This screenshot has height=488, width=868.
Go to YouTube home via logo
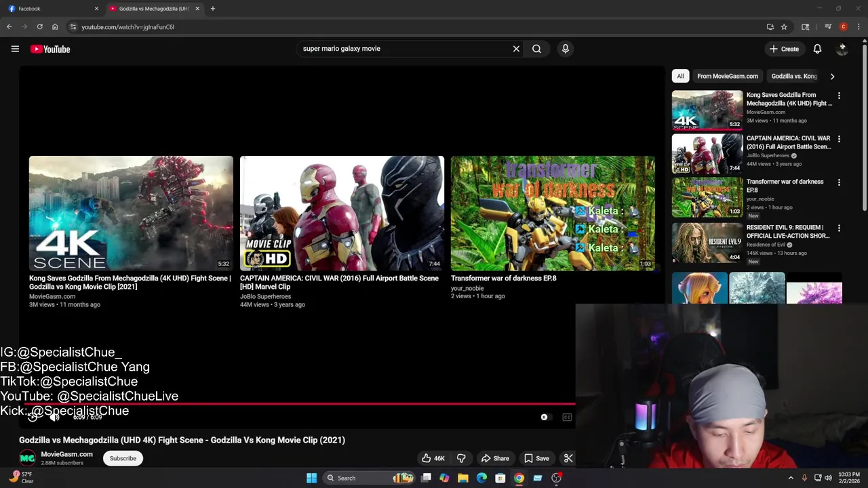pyautogui.click(x=50, y=49)
